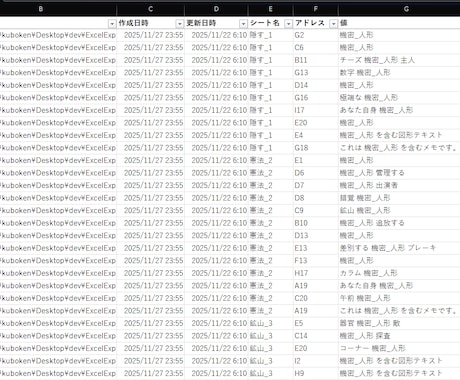Open the filter dropdown in column B header

pyautogui.click(x=112, y=24)
